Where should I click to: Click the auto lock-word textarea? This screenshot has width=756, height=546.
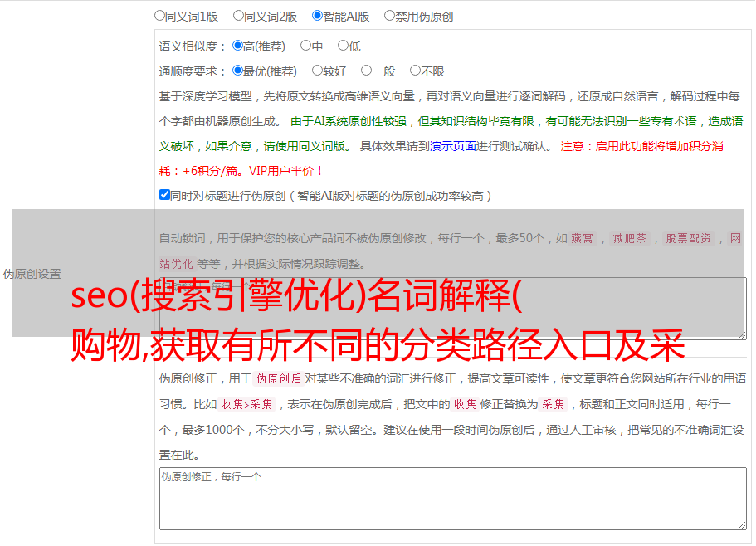click(x=453, y=309)
